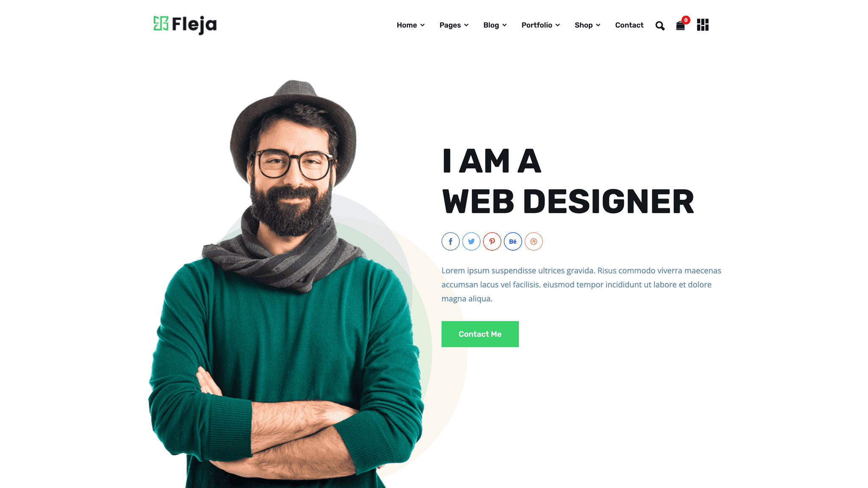Click the Facebook social icon
Viewport: 868px width, 488px height.
(x=450, y=241)
